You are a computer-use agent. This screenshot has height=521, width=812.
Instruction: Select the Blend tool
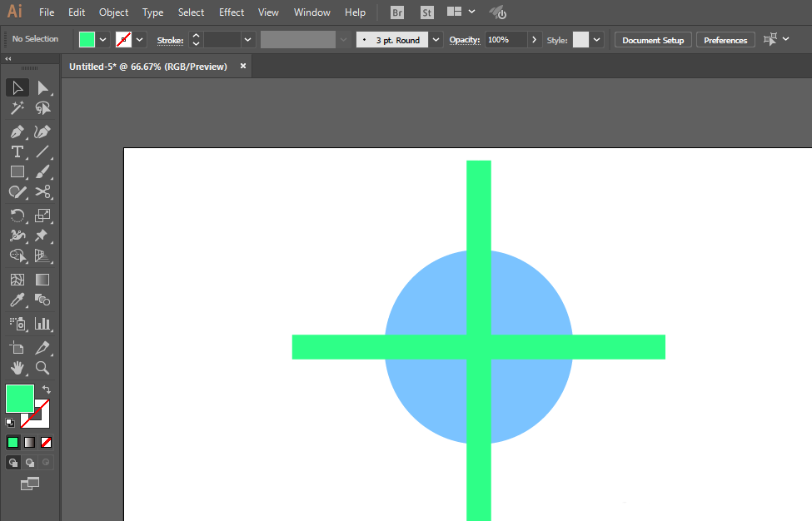pyautogui.click(x=42, y=300)
